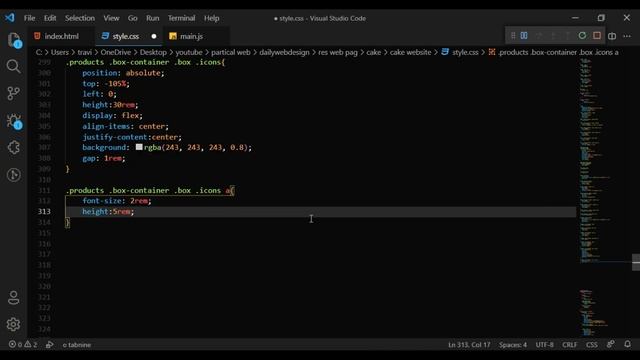This screenshot has height=360, width=640.
Task: Click the selector symbol icon in breadcrumb
Action: 492,52
